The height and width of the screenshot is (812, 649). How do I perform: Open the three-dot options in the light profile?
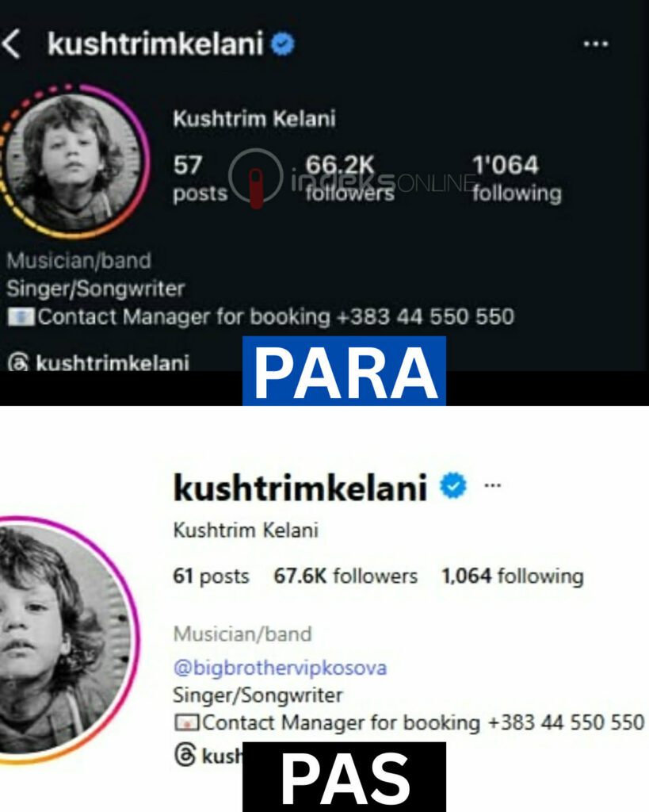point(492,485)
